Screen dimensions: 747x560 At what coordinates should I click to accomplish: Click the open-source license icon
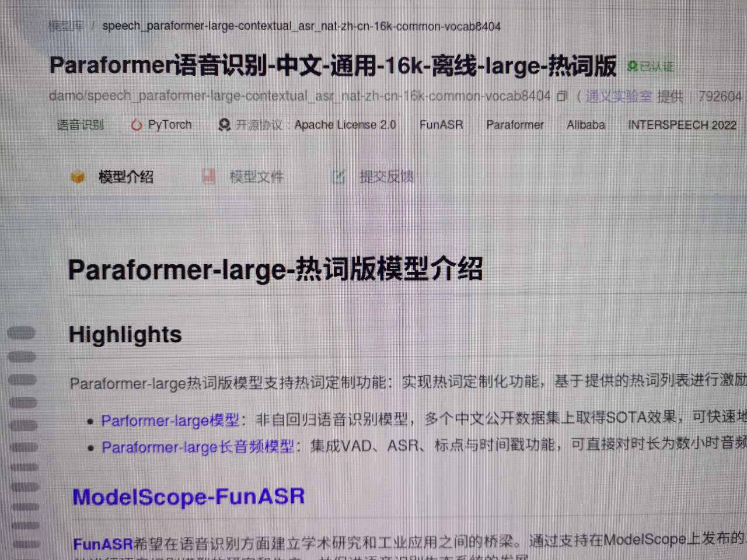point(224,125)
